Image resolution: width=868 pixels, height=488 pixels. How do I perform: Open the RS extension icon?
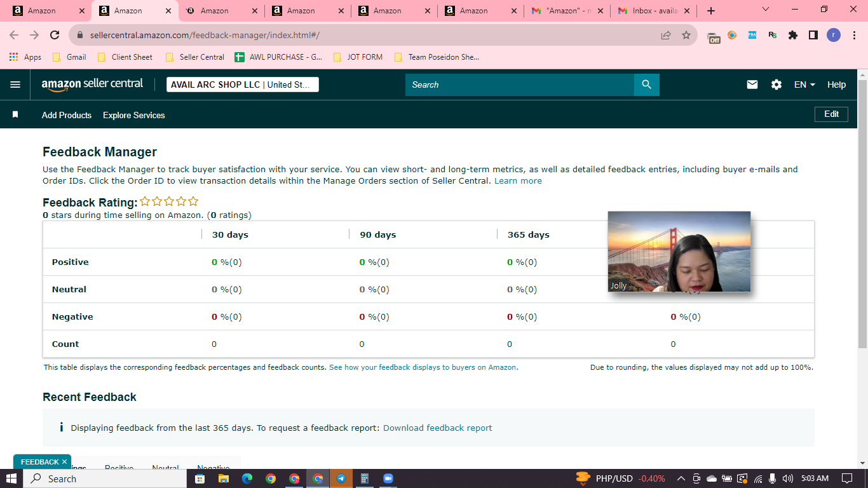pyautogui.click(x=773, y=35)
